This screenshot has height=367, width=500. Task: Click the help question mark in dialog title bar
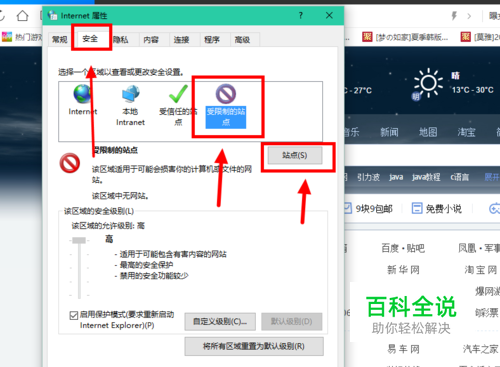pyautogui.click(x=301, y=15)
